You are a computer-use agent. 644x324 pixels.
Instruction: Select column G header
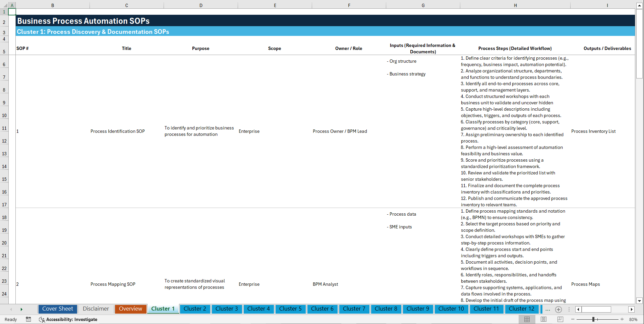423,5
